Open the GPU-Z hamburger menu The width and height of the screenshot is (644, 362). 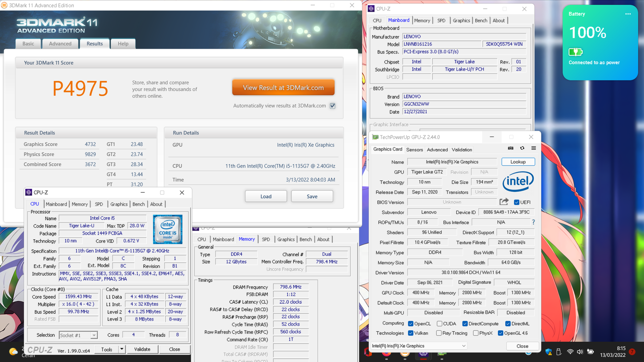pos(534,148)
